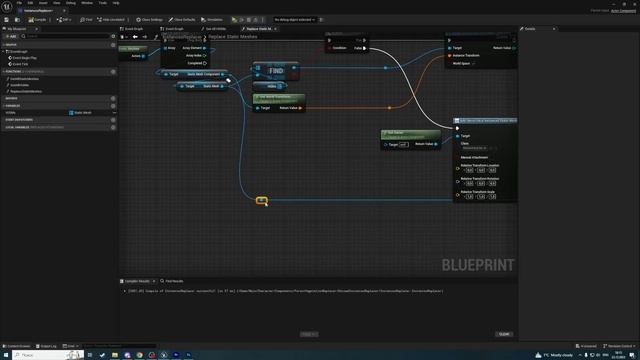Toggle Hide Unrelated nodes

(x=111, y=20)
